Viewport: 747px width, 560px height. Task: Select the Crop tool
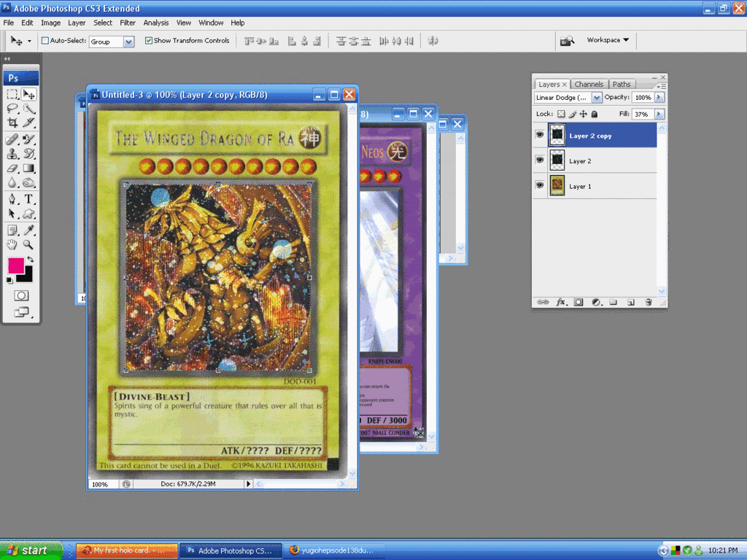tap(12, 122)
